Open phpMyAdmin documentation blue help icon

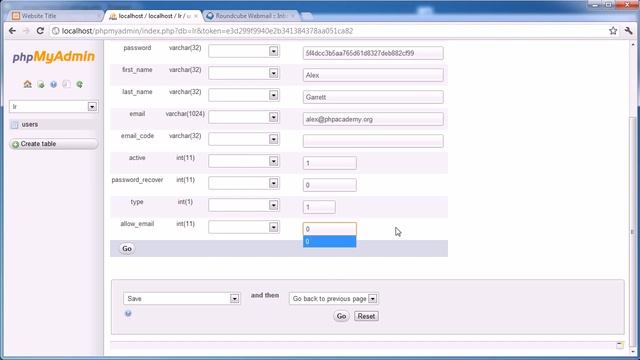pos(53,84)
